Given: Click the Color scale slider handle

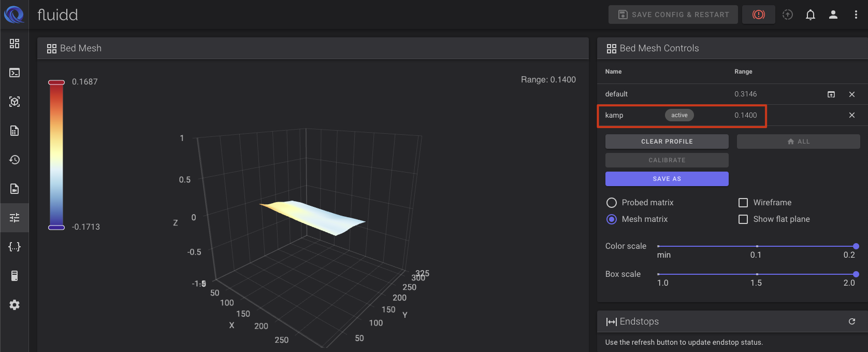Looking at the screenshot, I should pos(856,246).
